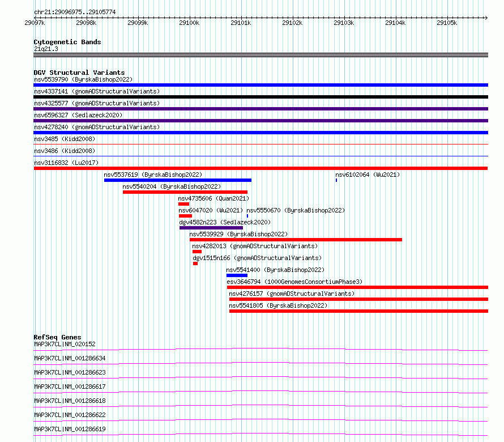Click the red nsv4276157 variant bar
Image resolution: width=504 pixels, height=442 pixels.
click(x=358, y=300)
